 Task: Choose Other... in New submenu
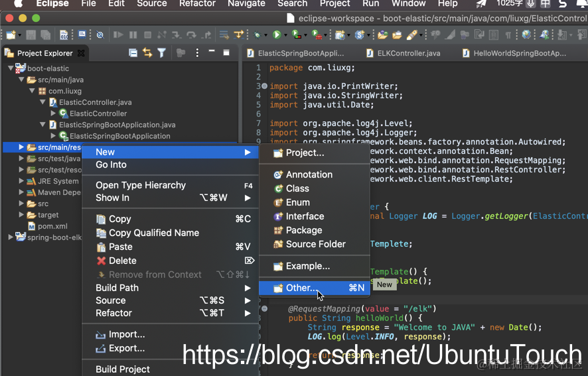click(x=315, y=288)
